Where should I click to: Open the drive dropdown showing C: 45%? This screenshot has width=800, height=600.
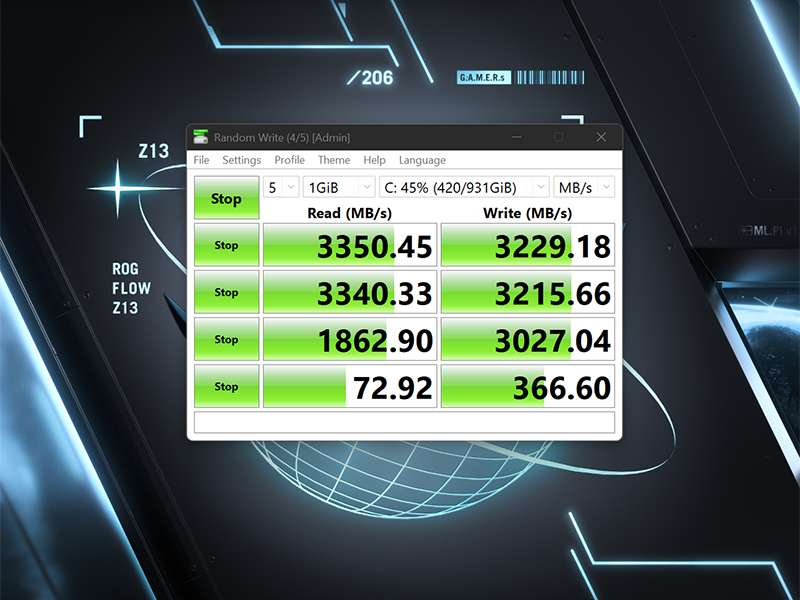pyautogui.click(x=464, y=187)
